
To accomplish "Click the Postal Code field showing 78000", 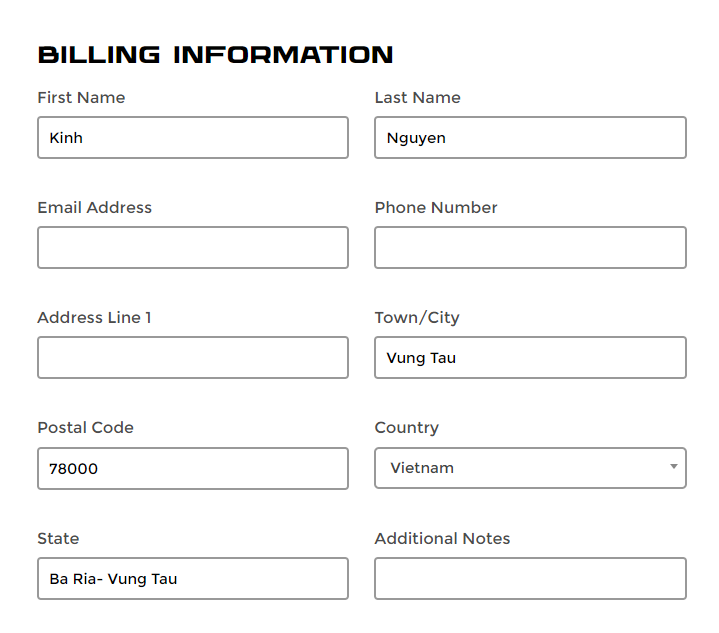I will [x=193, y=468].
